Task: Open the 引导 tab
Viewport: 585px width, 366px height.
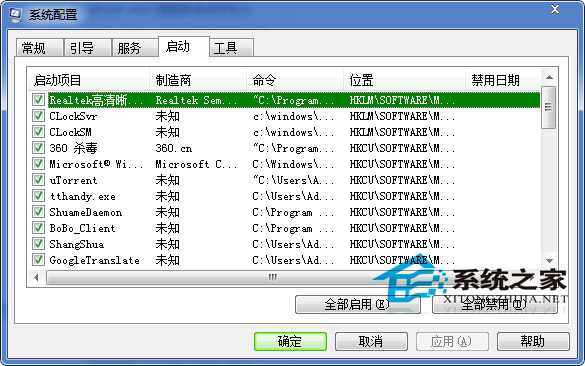Action: click(87, 48)
